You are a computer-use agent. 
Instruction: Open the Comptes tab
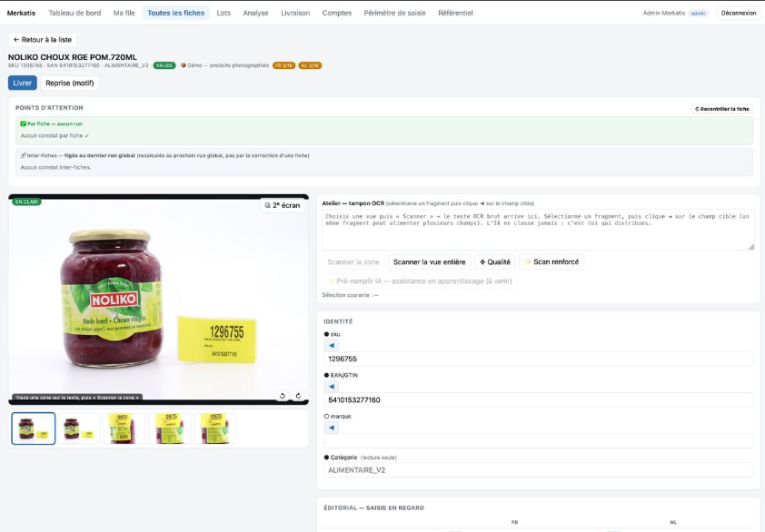337,14
